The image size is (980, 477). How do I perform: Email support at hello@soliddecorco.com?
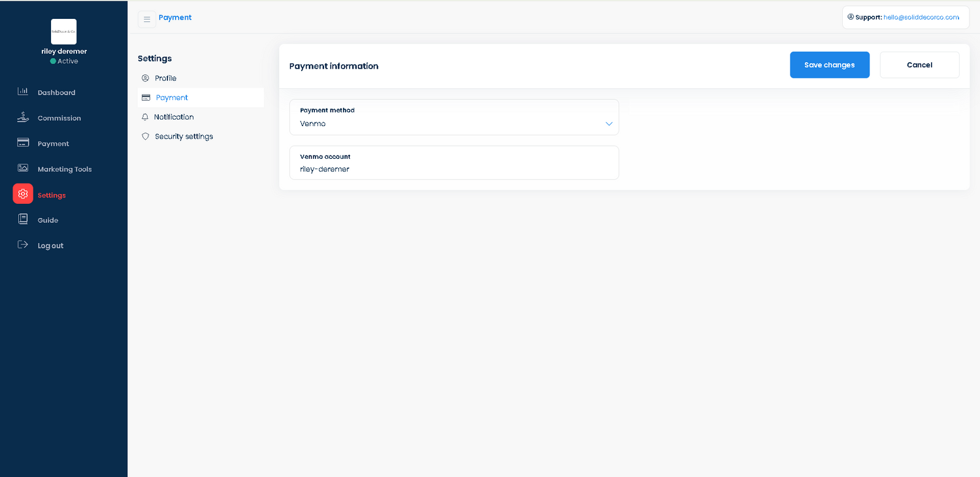923,17
